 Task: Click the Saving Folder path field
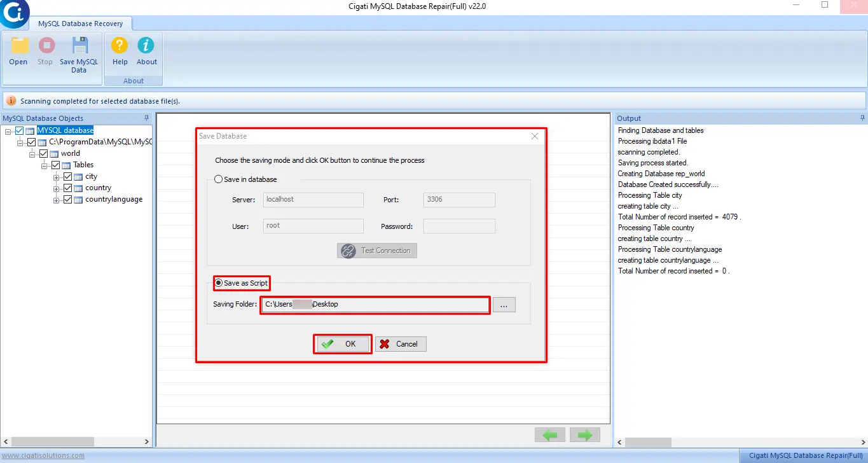(x=375, y=305)
